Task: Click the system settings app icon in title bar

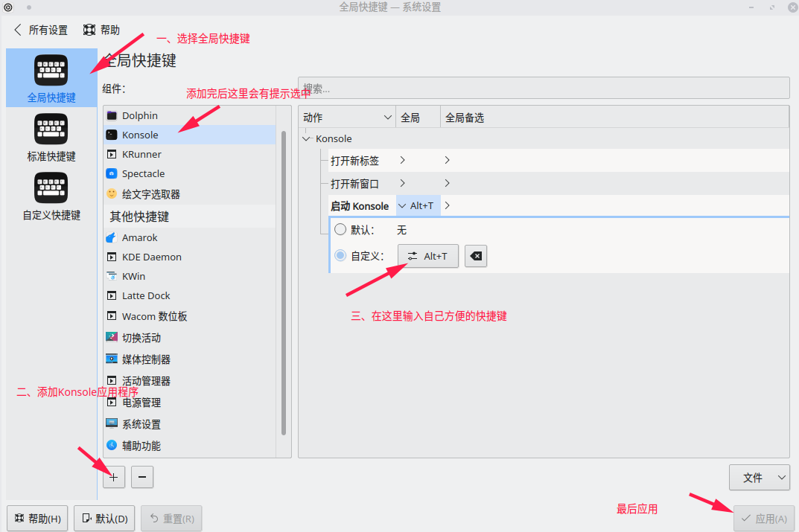Action: coord(8,7)
